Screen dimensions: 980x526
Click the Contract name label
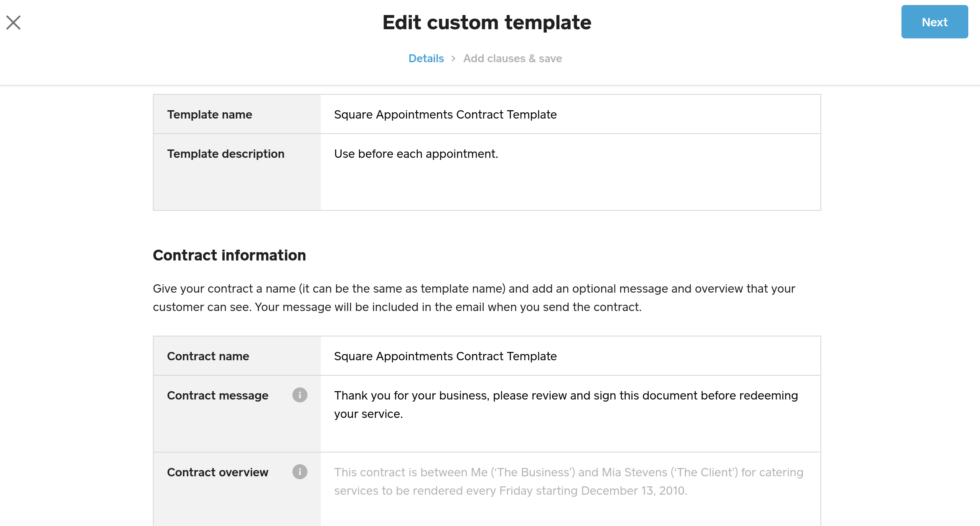tap(208, 356)
